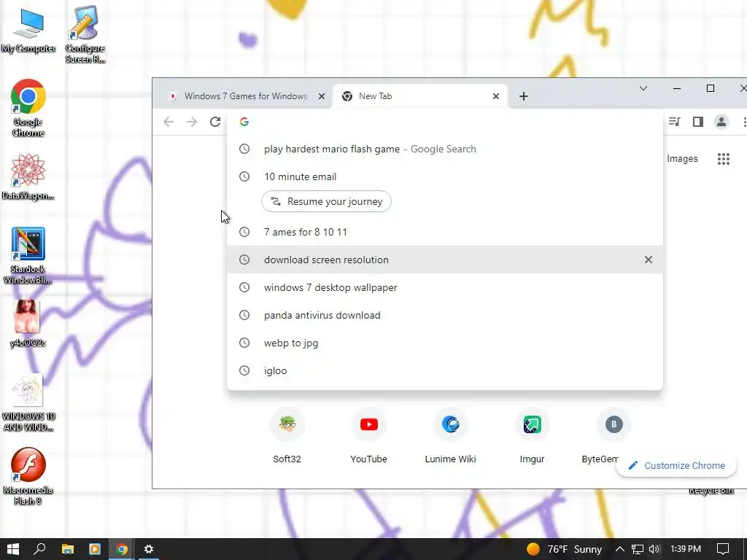Launch Google Chrome desktop shortcut
This screenshot has width=747, height=560.
[x=28, y=108]
